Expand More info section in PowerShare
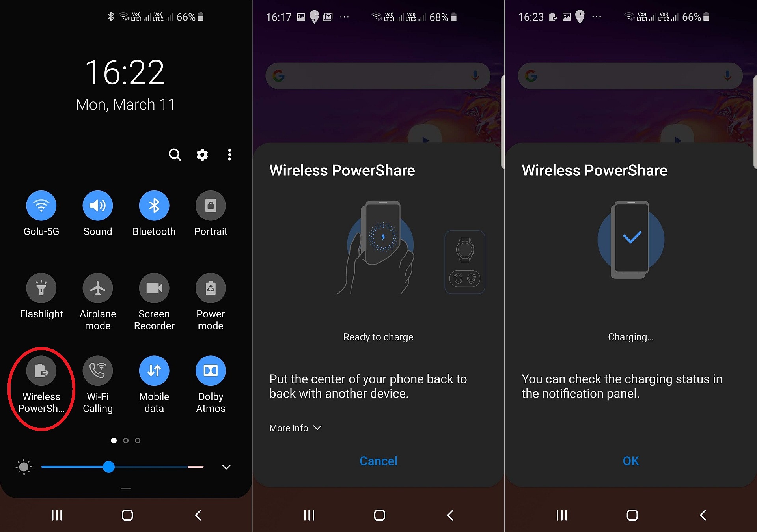This screenshot has width=757, height=532. click(x=294, y=427)
